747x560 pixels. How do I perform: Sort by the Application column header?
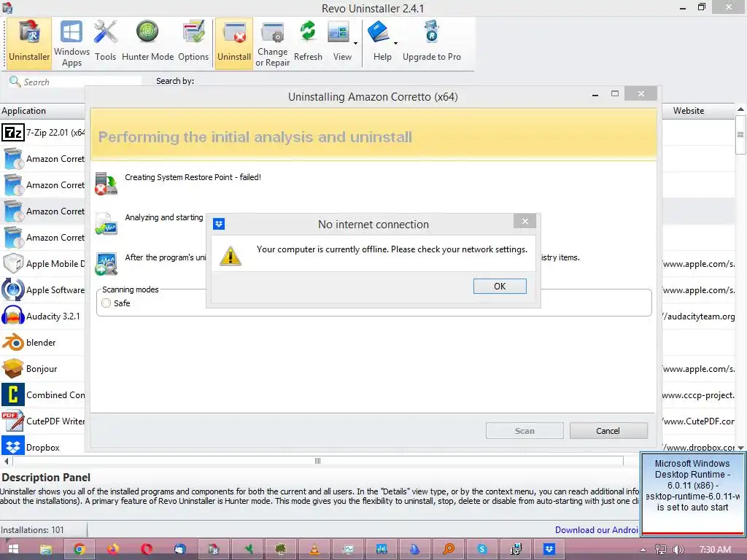click(x=42, y=111)
